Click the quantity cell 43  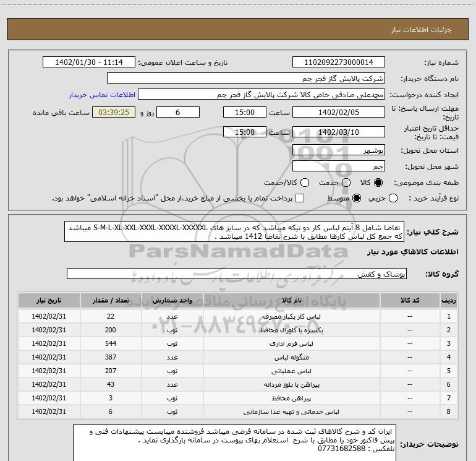point(111,384)
